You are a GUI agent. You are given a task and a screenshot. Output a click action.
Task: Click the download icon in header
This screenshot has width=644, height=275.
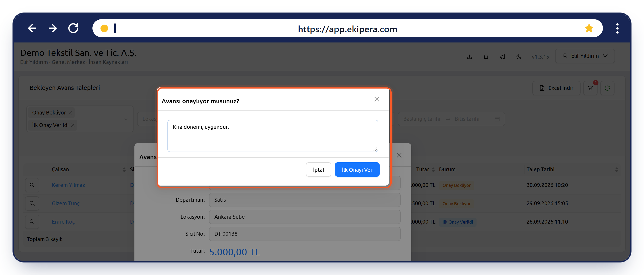coord(469,57)
